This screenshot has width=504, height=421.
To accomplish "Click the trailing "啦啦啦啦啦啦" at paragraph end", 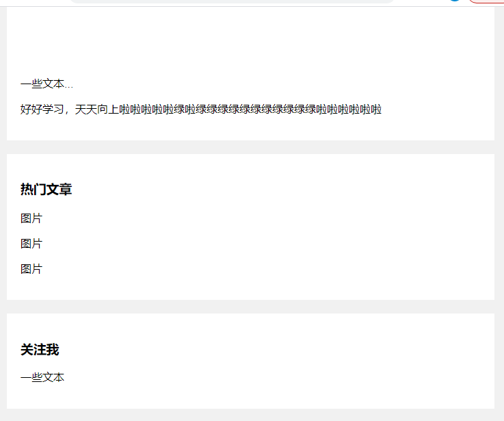I will pyautogui.click(x=349, y=110).
